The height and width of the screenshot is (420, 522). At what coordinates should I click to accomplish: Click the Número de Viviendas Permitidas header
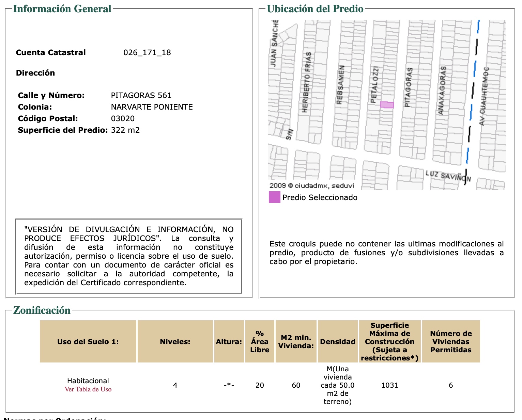point(450,341)
